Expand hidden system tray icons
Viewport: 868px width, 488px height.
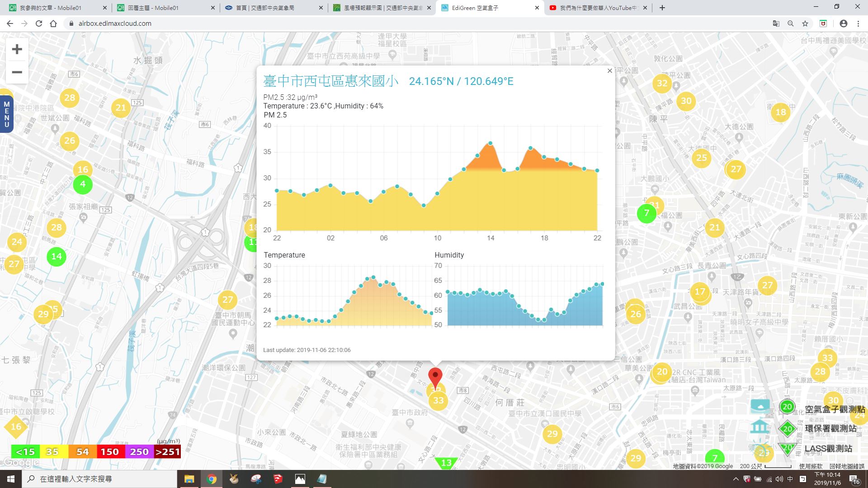(736, 479)
